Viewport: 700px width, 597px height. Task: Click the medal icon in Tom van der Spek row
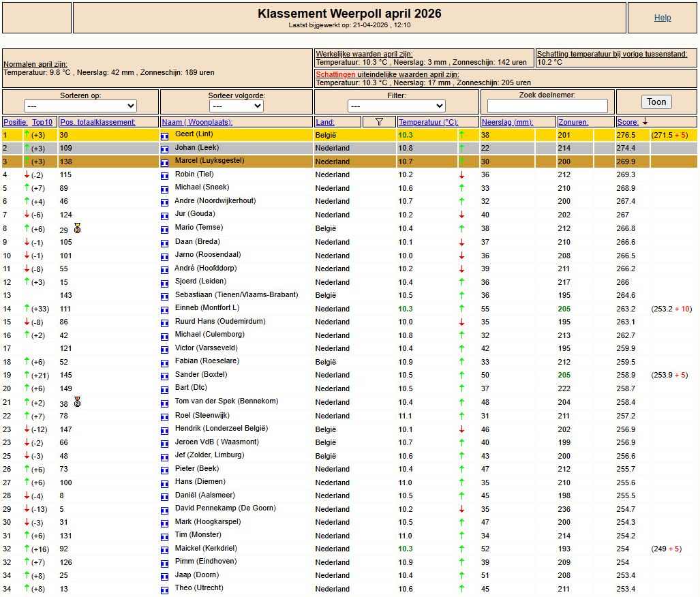[x=78, y=402]
